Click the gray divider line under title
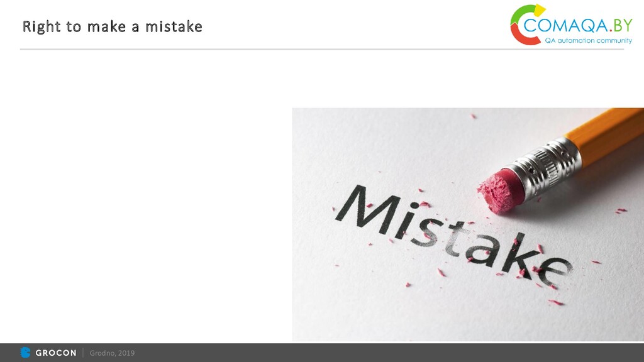Viewport: 644px width, 362px height. [322, 49]
